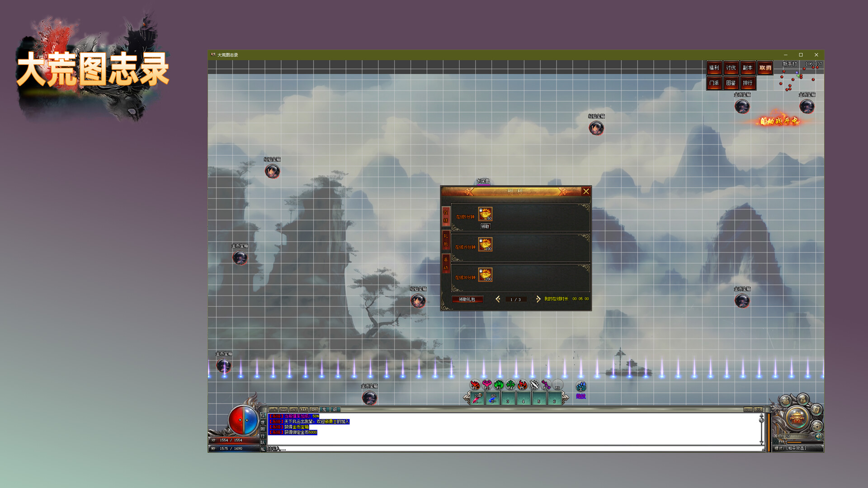Select the F1 claw skill icon
The height and width of the screenshot is (488, 868).
475,385
